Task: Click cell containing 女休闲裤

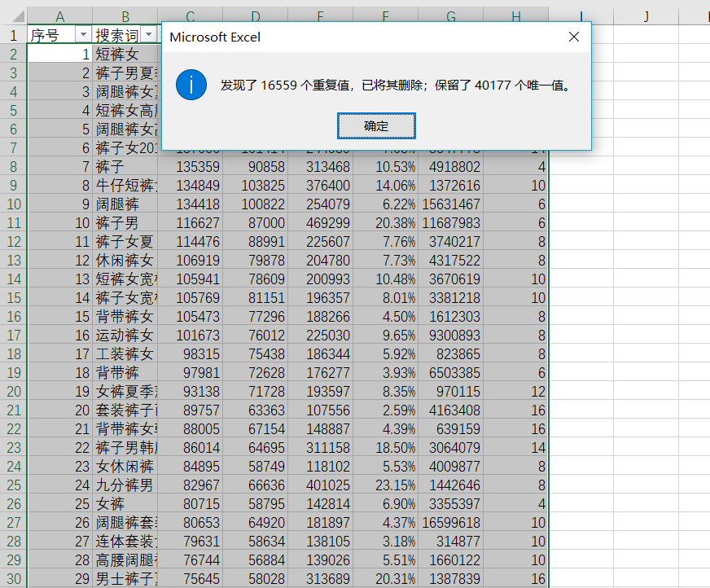Action: 125,466
